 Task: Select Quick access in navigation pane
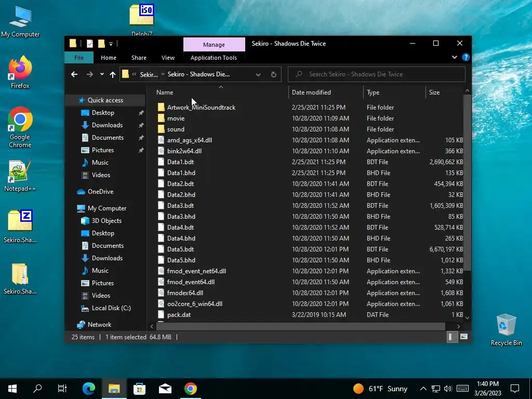tap(105, 100)
